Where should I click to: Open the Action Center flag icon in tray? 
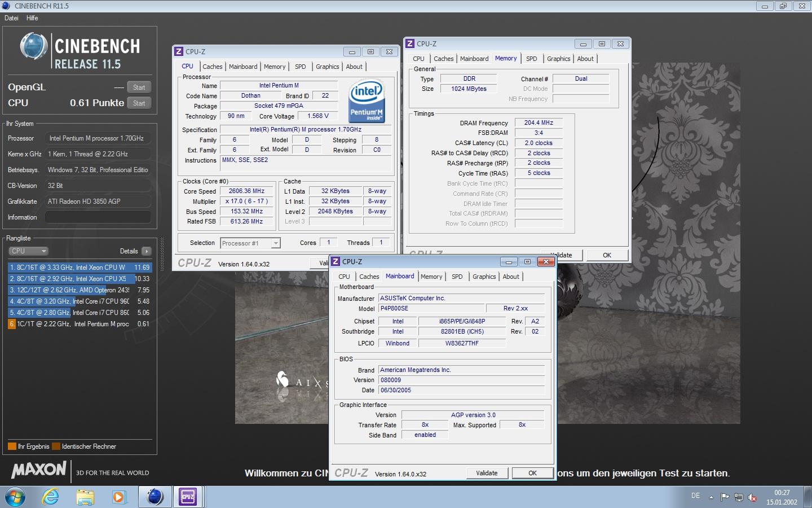pyautogui.click(x=725, y=497)
